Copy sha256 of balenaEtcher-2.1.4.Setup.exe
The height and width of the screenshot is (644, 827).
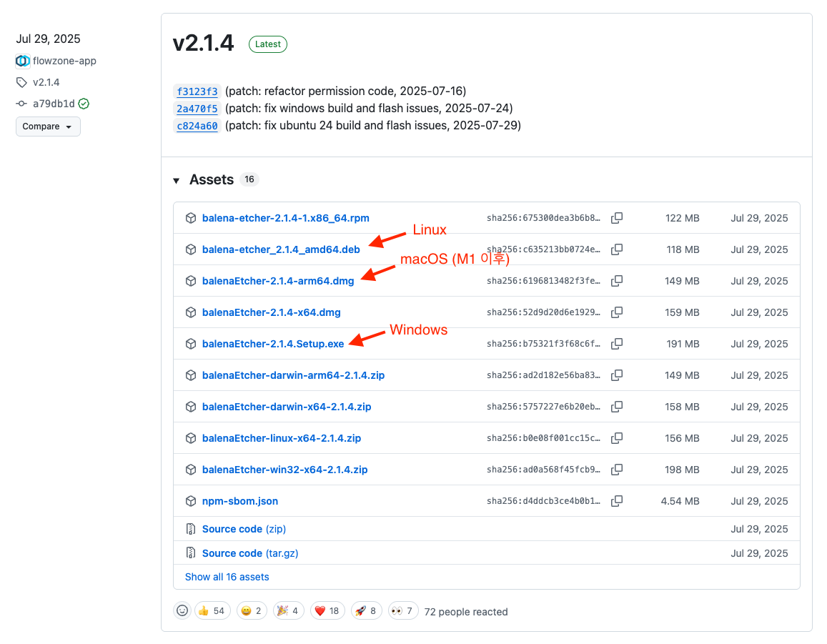click(617, 344)
